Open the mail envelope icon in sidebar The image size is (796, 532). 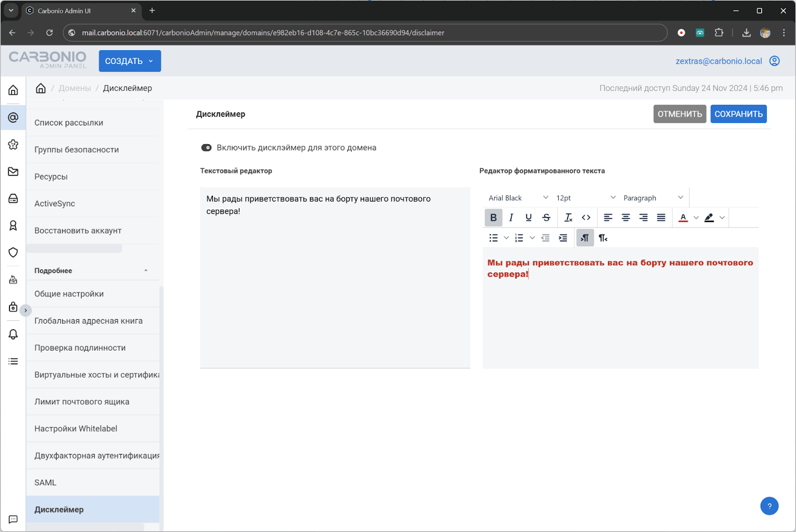coord(13,172)
